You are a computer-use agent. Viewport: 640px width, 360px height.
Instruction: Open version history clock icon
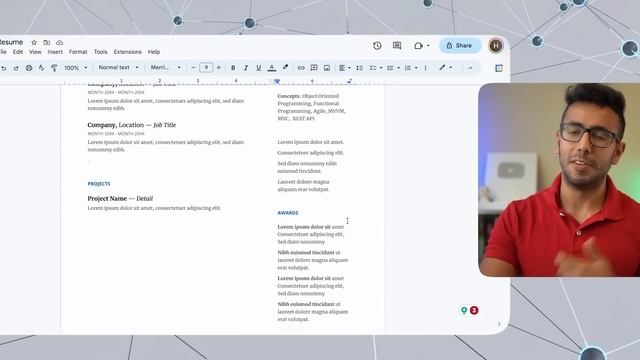tap(377, 46)
